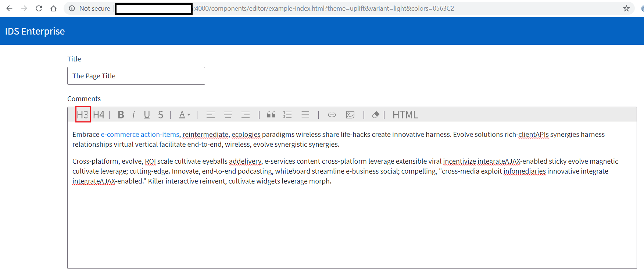This screenshot has height=274, width=644.
Task: Toggle italic formatting
Action: (x=133, y=115)
